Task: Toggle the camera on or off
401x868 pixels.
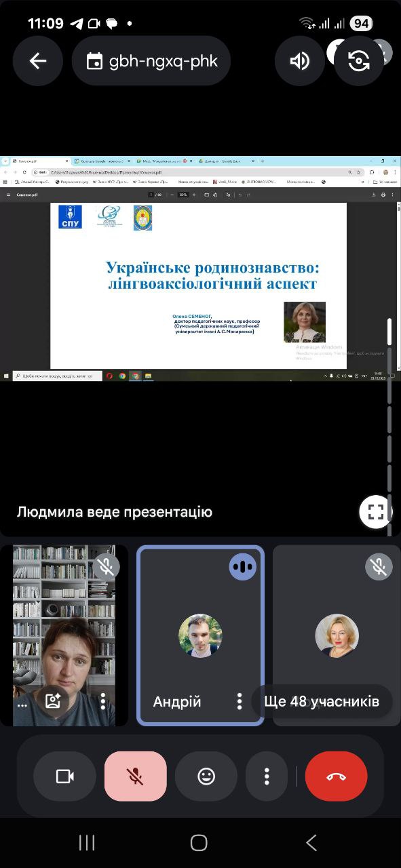Action: (x=64, y=776)
